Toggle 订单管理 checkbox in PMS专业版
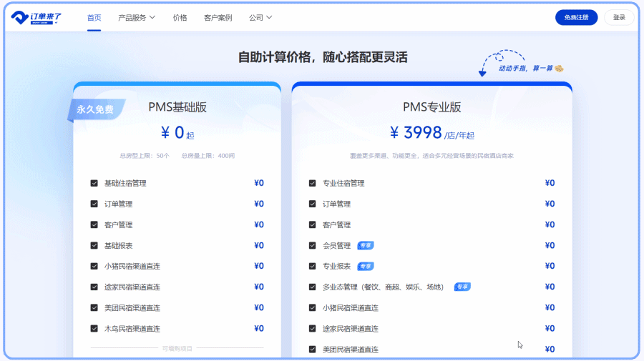The image size is (644, 361). click(312, 204)
